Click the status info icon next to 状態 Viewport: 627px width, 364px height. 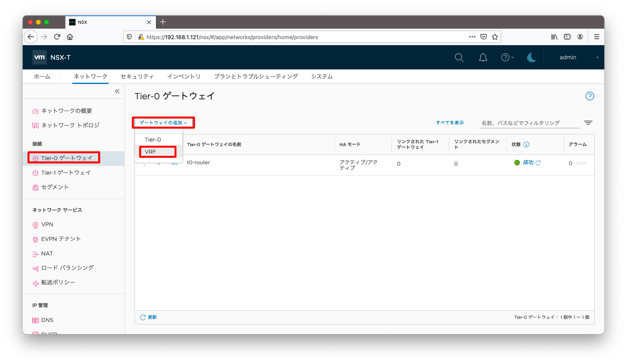pyautogui.click(x=526, y=144)
